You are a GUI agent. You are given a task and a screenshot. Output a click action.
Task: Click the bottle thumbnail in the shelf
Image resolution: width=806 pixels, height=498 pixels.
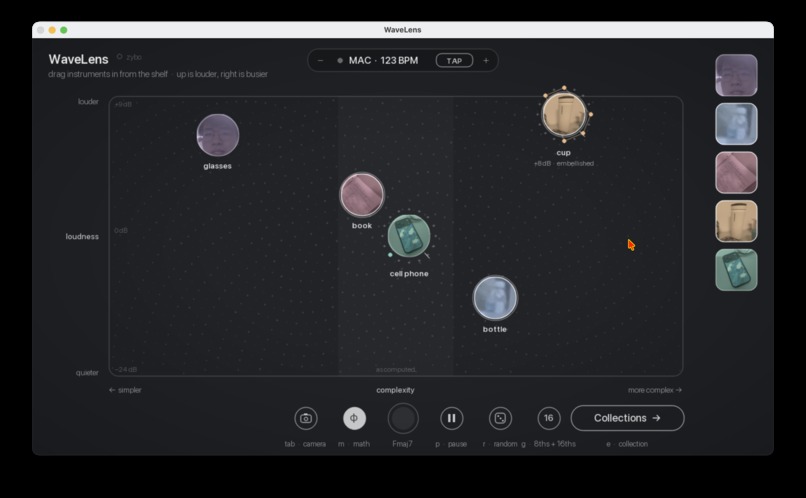coord(736,124)
